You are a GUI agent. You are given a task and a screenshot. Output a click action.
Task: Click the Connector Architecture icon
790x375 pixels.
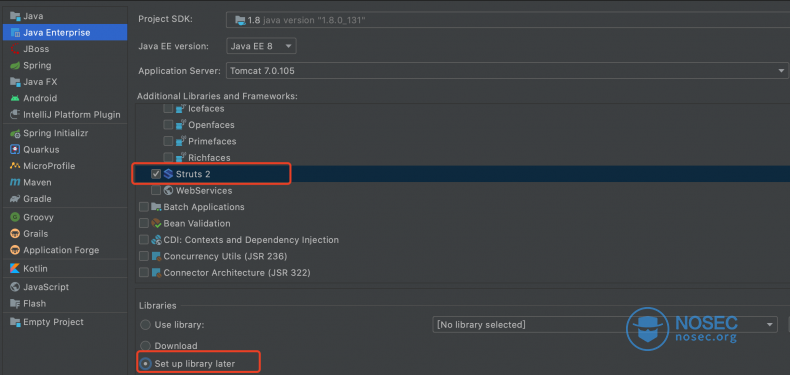tap(156, 273)
